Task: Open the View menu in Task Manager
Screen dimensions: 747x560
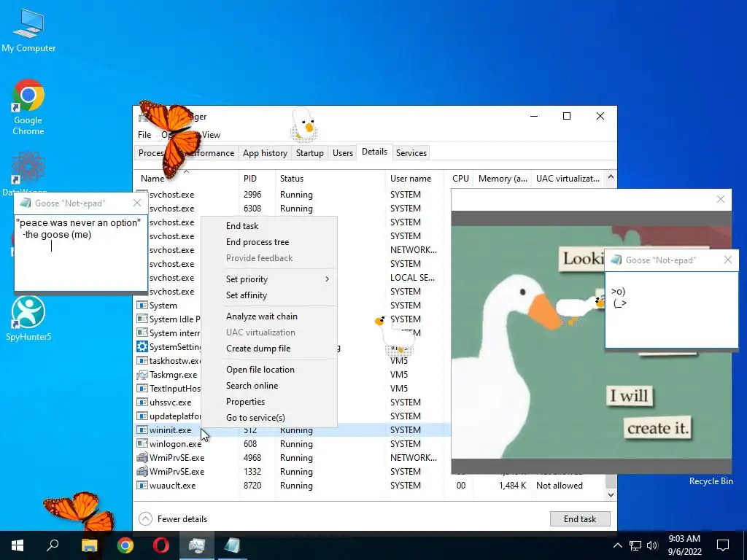Action: click(x=211, y=135)
